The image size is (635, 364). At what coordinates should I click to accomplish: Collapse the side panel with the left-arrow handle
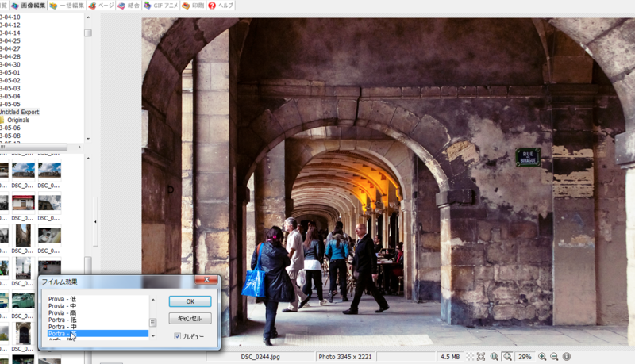pyautogui.click(x=95, y=221)
